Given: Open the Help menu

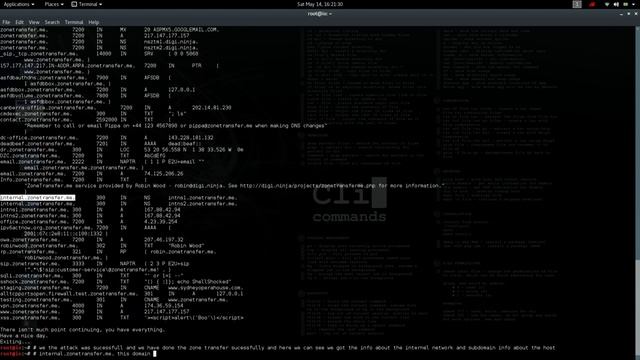Looking at the screenshot, I should [x=93, y=22].
